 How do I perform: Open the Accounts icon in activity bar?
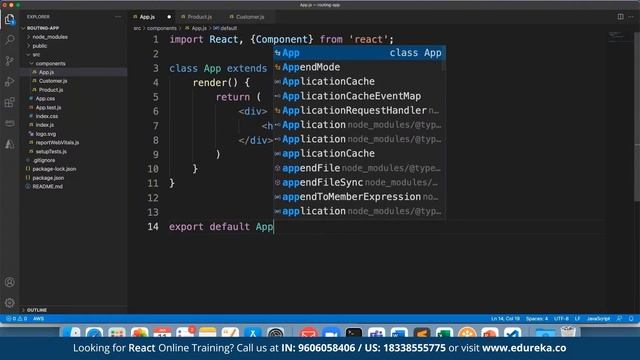click(x=9, y=282)
